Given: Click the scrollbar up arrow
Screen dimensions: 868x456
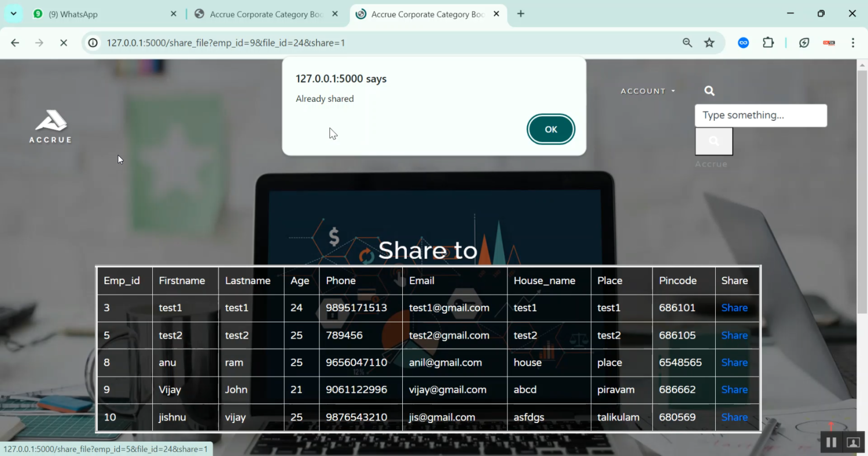Looking at the screenshot, I should (x=862, y=64).
